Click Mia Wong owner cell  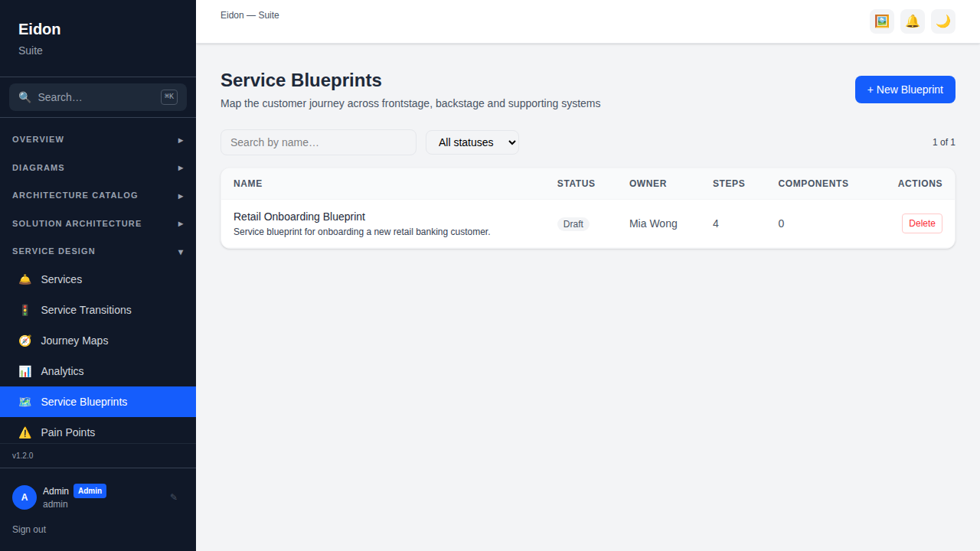[653, 223]
